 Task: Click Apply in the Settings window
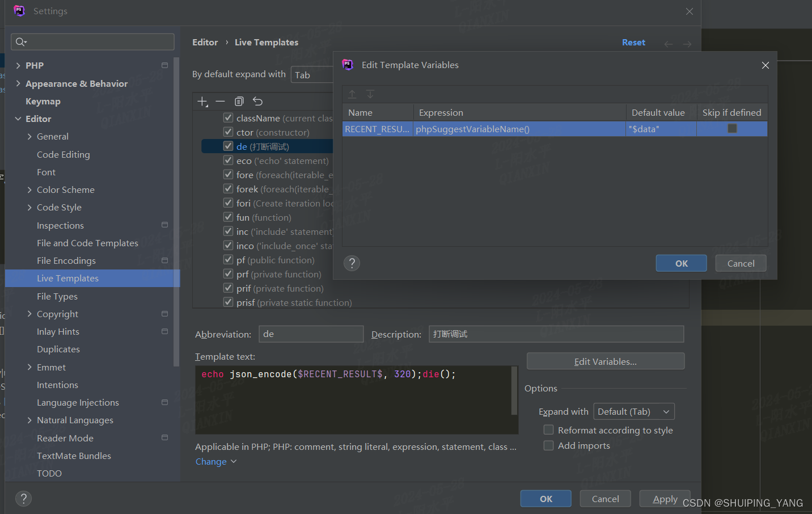665,499
